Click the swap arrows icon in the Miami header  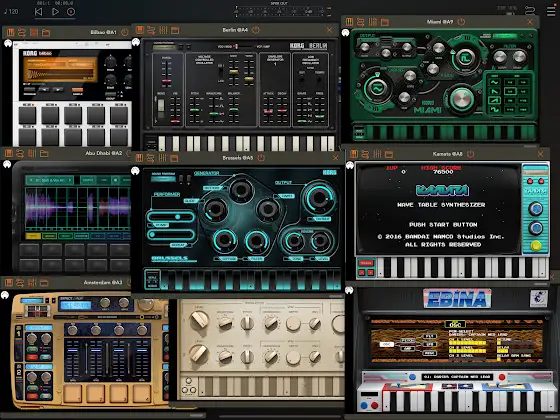click(x=361, y=22)
